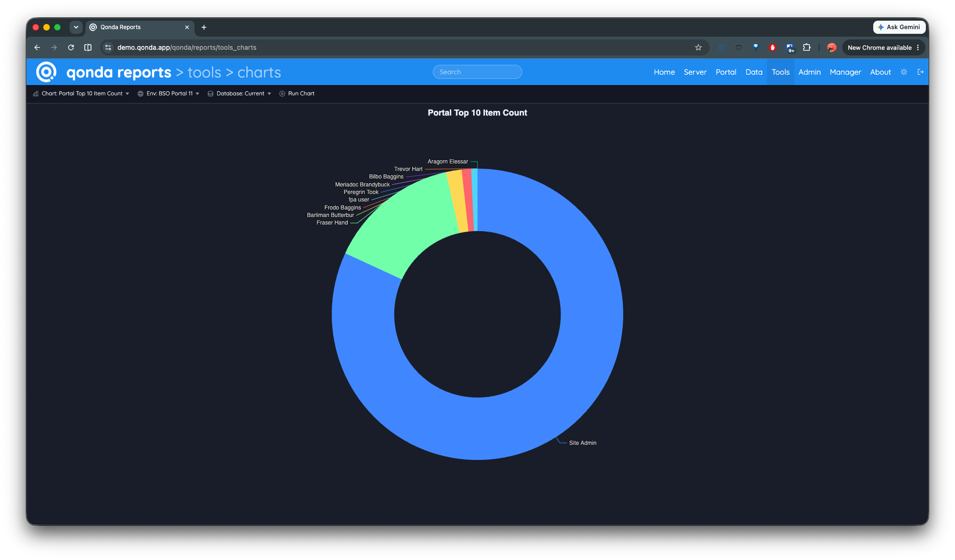Click the logout icon in the header
This screenshot has height=560, width=955.
click(920, 72)
